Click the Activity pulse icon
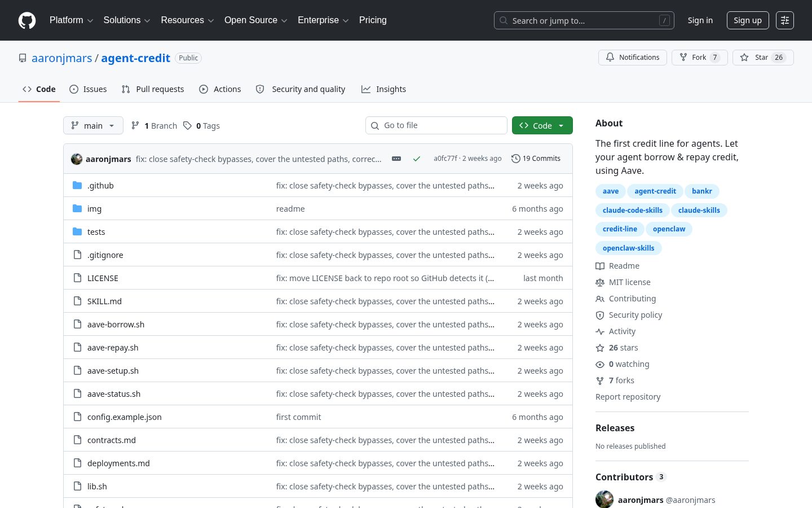This screenshot has width=812, height=508. point(600,331)
